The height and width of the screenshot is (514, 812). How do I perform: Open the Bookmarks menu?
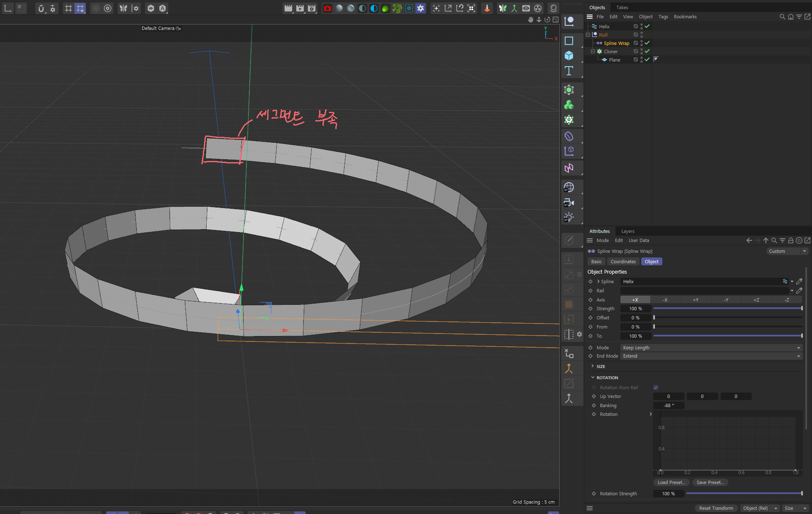(x=685, y=17)
